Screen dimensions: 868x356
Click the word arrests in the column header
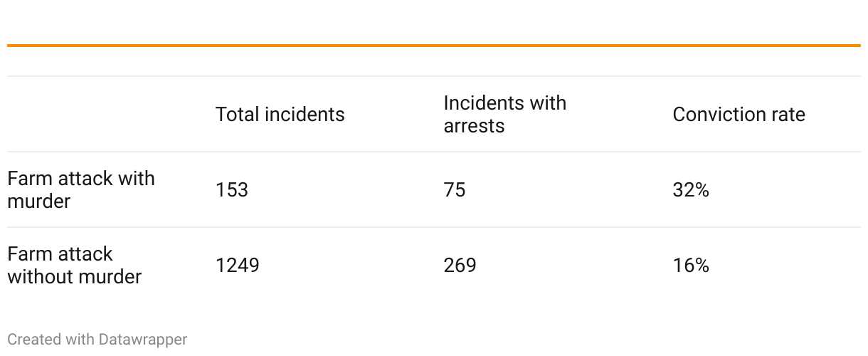[474, 126]
